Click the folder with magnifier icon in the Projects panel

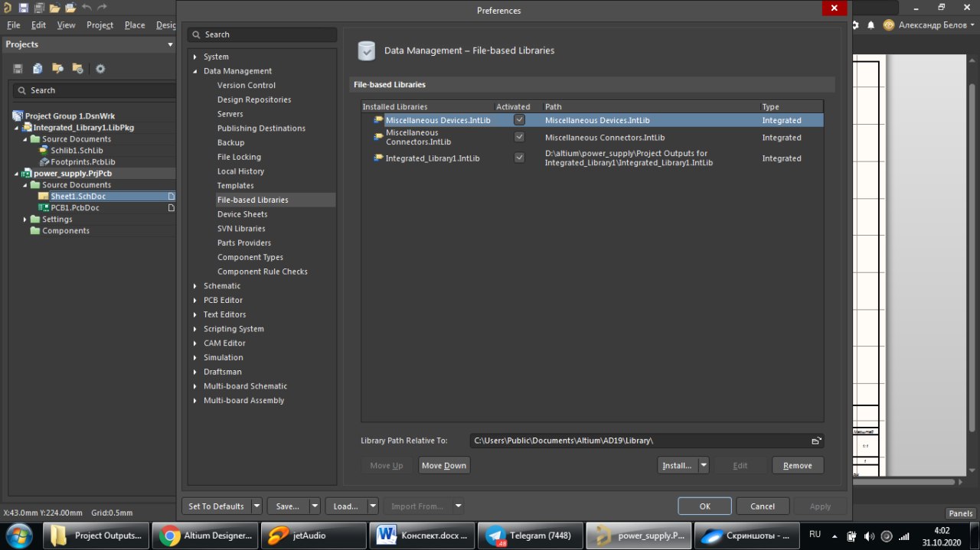[57, 69]
